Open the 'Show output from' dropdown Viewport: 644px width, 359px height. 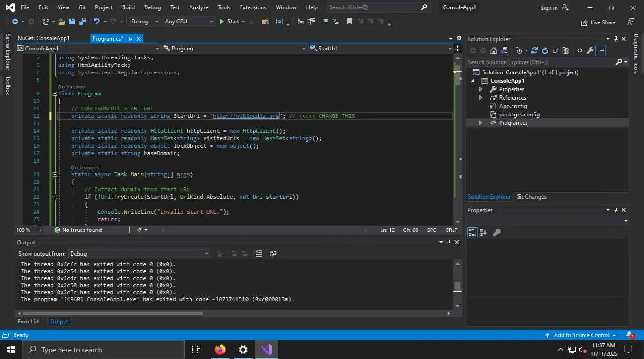pyautogui.click(x=139, y=253)
